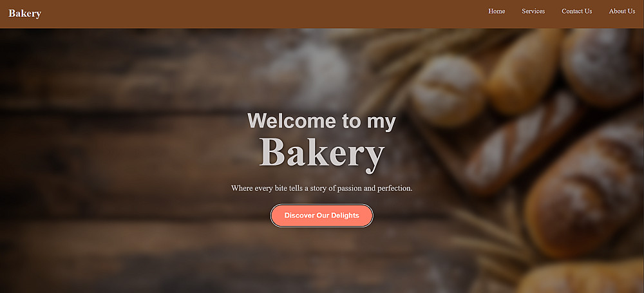This screenshot has width=644, height=293.
Task: Click the golden loaf at the bottom corner
Action: pos(579,278)
